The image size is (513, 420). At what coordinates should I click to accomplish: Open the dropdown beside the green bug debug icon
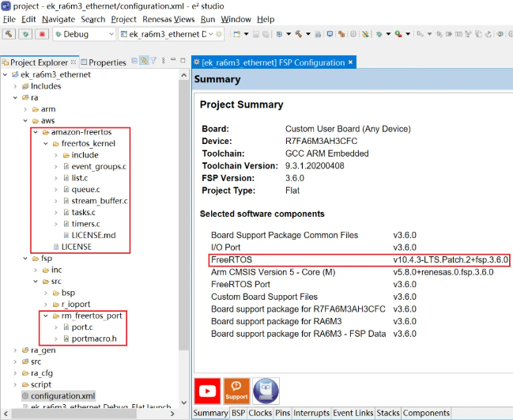coord(388,34)
